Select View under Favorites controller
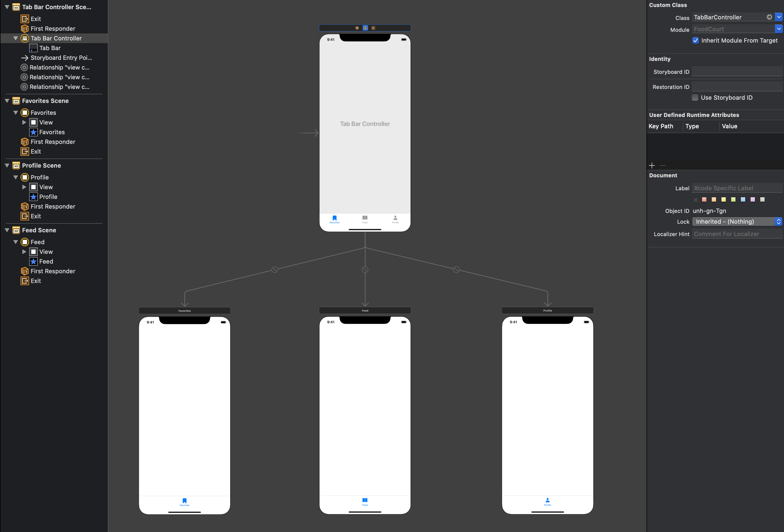784x532 pixels. tap(41, 122)
